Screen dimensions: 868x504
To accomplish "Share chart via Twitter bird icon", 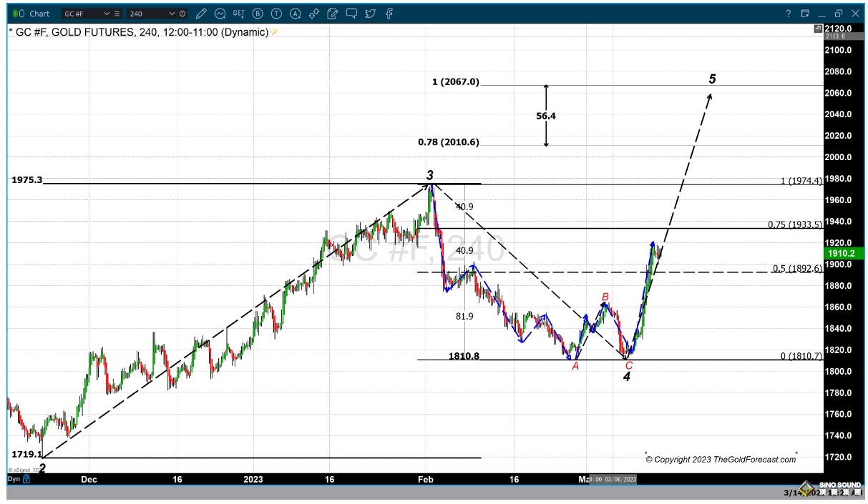I will [x=369, y=14].
